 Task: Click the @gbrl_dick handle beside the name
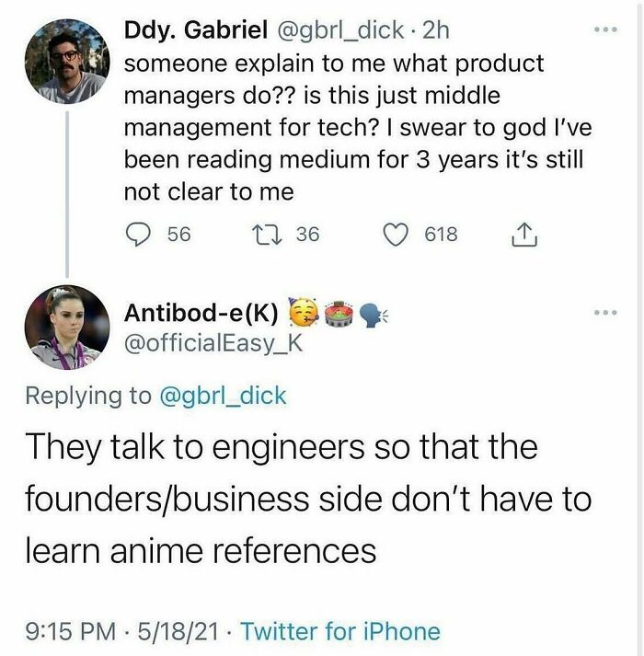coord(335,30)
